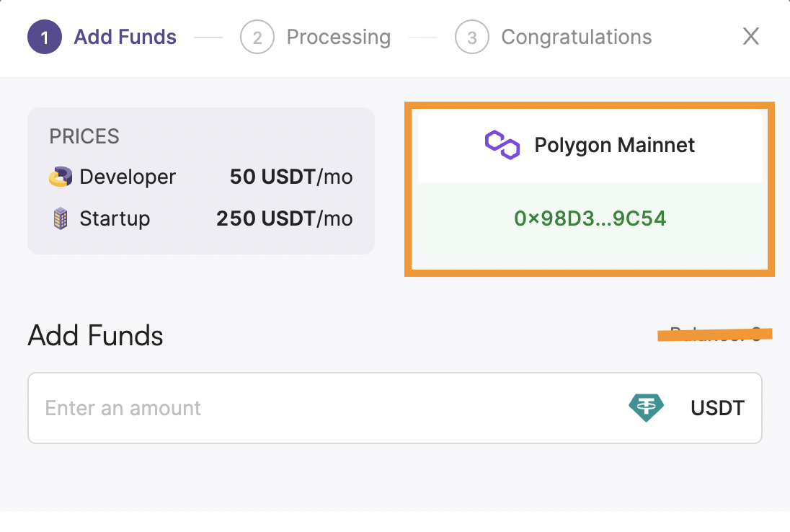Click the Startup plan building icon
The image size is (790, 532).
pyautogui.click(x=61, y=218)
